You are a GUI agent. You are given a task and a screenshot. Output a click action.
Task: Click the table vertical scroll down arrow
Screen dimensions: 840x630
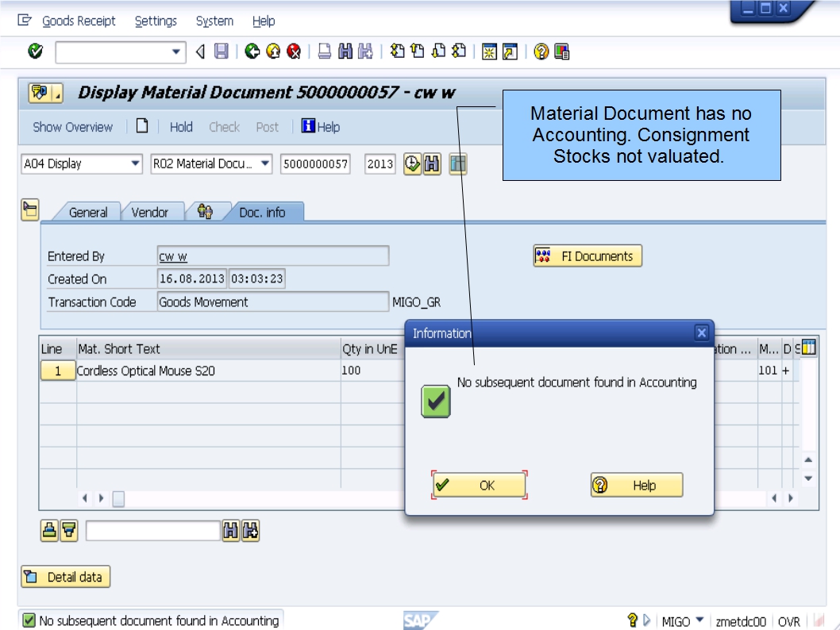point(808,478)
